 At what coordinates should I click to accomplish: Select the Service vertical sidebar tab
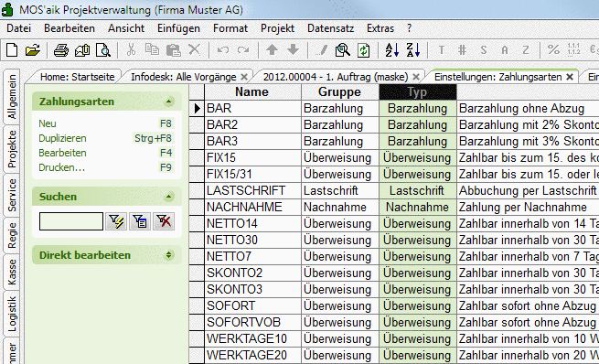click(12, 195)
